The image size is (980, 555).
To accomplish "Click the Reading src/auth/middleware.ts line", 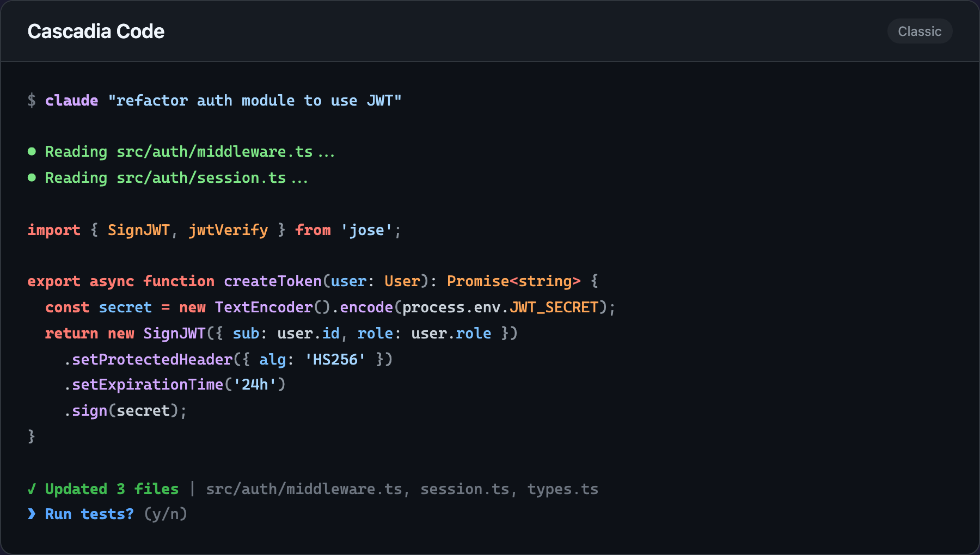I will coord(189,152).
